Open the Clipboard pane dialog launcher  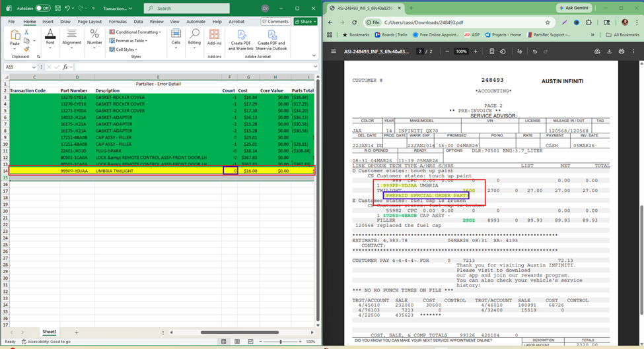[38, 57]
